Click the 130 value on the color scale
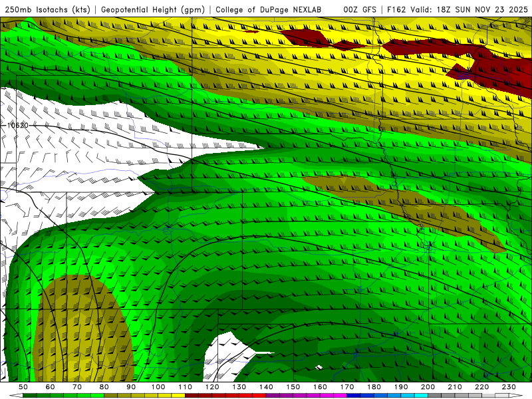The image size is (532, 399). pyautogui.click(x=239, y=387)
